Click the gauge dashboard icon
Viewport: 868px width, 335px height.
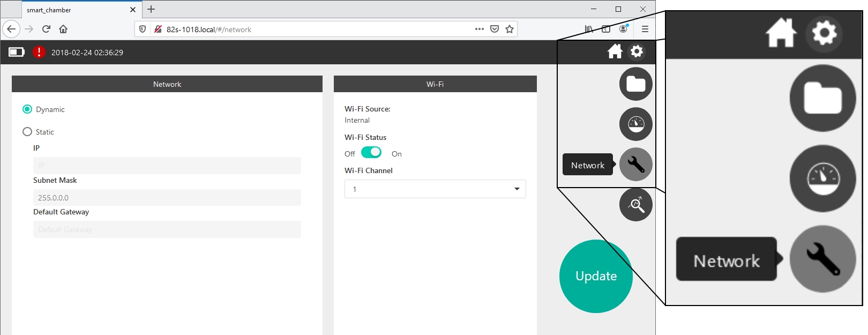pos(635,124)
